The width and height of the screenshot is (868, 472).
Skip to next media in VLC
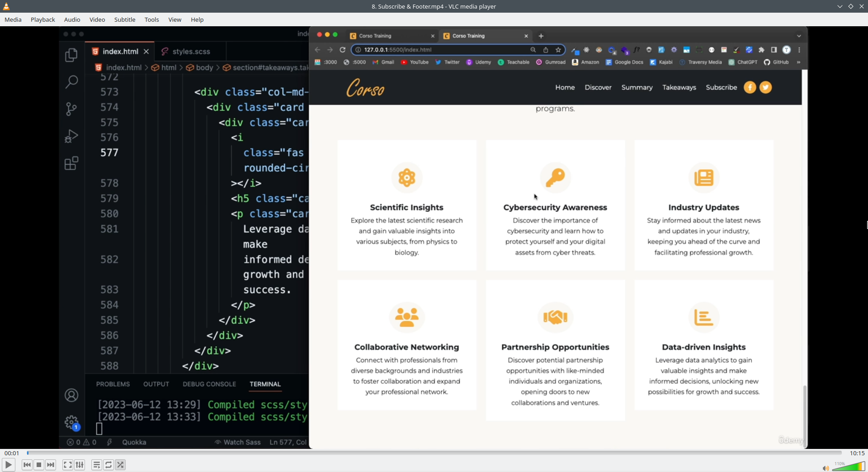(x=51, y=465)
